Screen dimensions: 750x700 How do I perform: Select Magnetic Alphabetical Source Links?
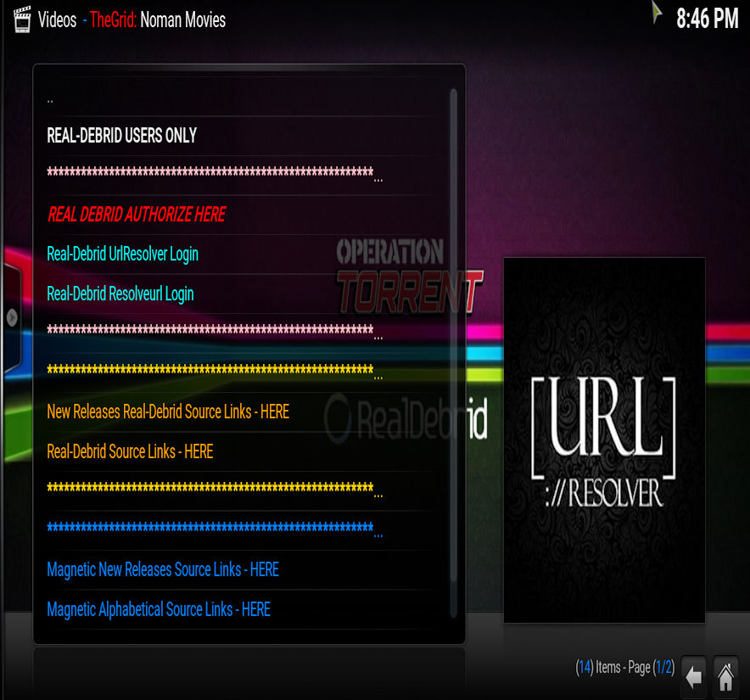click(x=159, y=609)
